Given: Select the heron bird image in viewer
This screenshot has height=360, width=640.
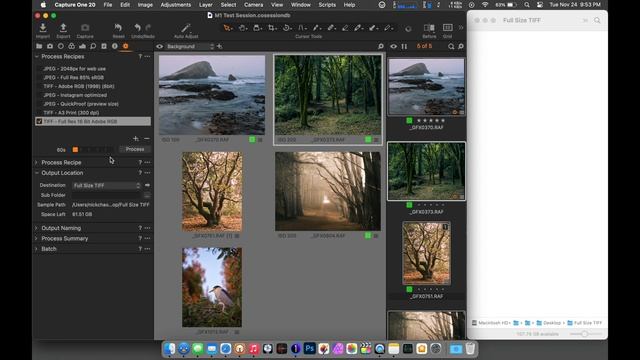Looking at the screenshot, I should coord(212,287).
